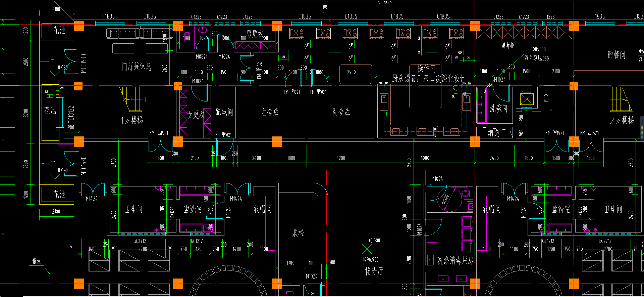Select the 6000 dimension text
Screen dimensions: 644x297
point(425,158)
